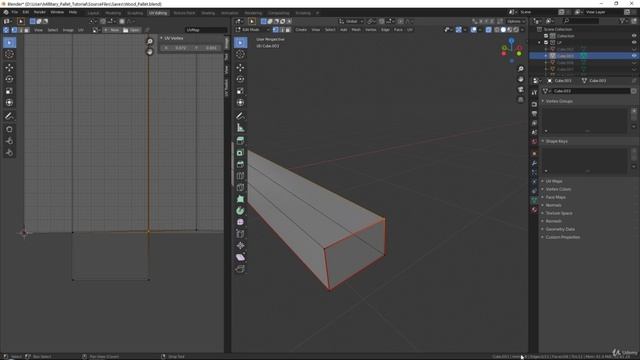
Task: Select the Rotate tool in UV editor toolbar
Action: pyautogui.click(x=9, y=79)
